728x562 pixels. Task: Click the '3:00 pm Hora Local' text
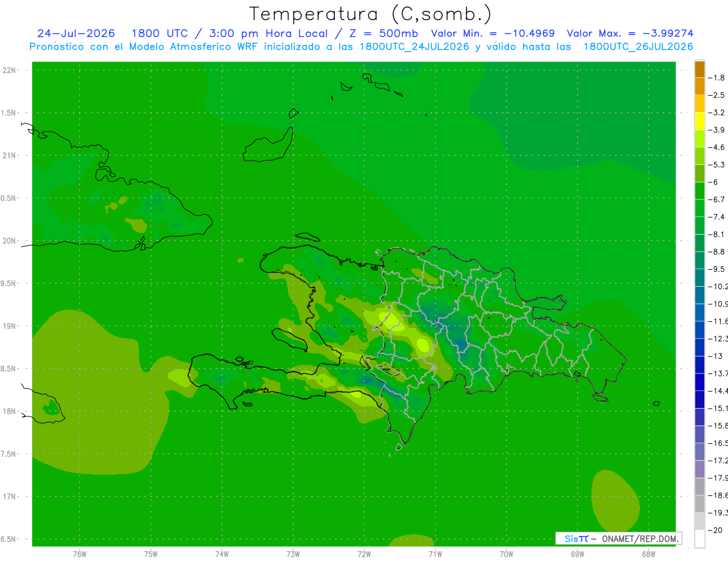[x=268, y=33]
